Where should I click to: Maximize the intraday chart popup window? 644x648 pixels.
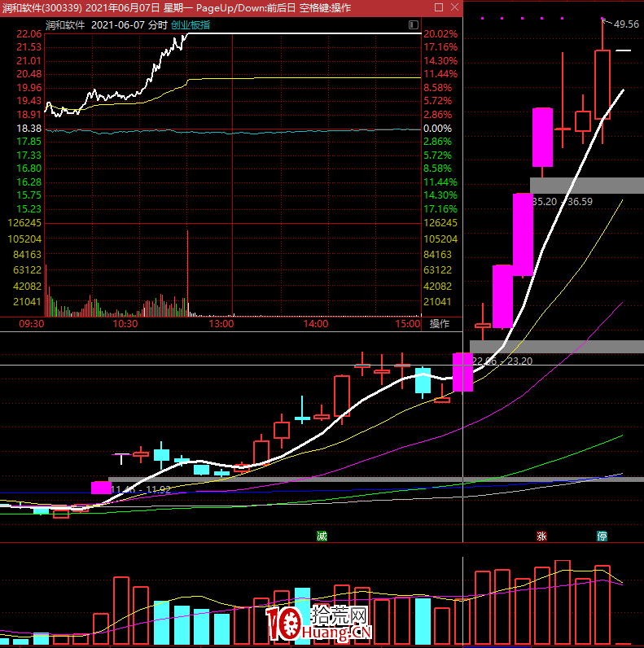coord(439,7)
